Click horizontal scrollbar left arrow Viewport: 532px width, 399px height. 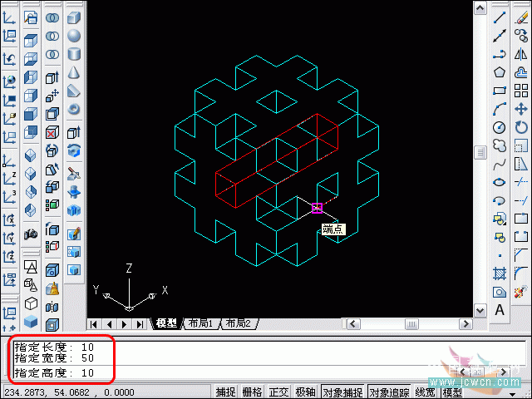click(352, 324)
